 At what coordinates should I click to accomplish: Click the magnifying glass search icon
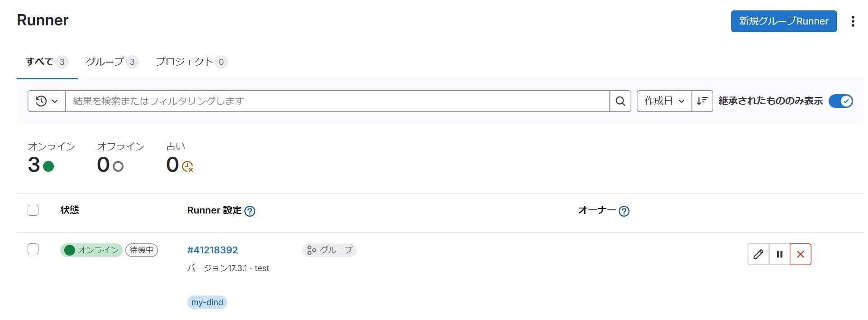pyautogui.click(x=620, y=101)
